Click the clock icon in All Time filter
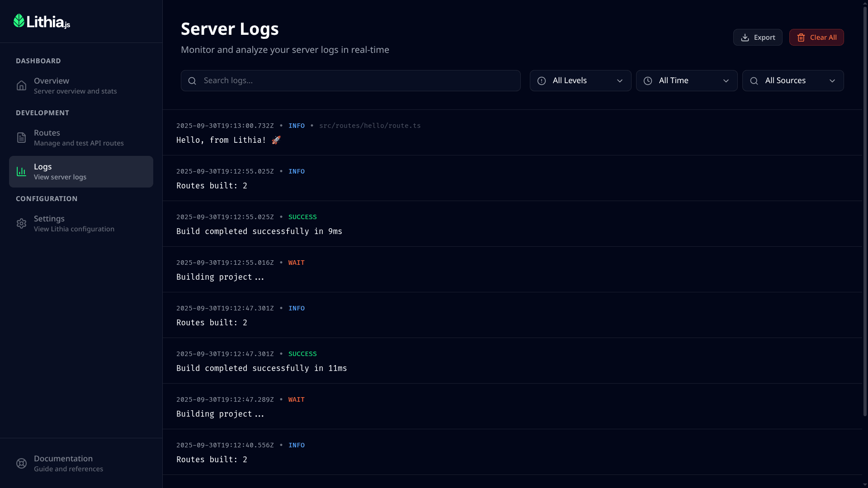The image size is (868, 488). (x=648, y=81)
